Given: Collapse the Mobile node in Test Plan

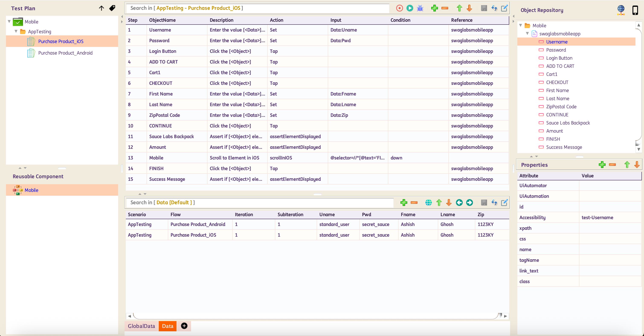Looking at the screenshot, I should click(9, 22).
